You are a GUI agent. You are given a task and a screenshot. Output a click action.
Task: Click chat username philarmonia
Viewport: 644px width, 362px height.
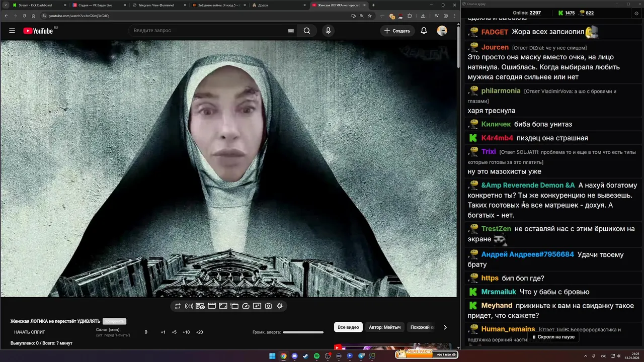tap(501, 91)
